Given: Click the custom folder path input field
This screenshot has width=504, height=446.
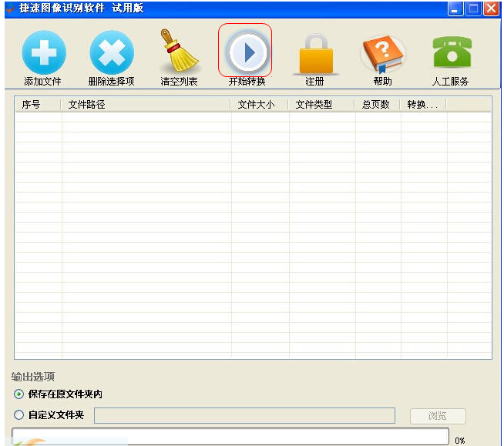Looking at the screenshot, I should [x=244, y=415].
